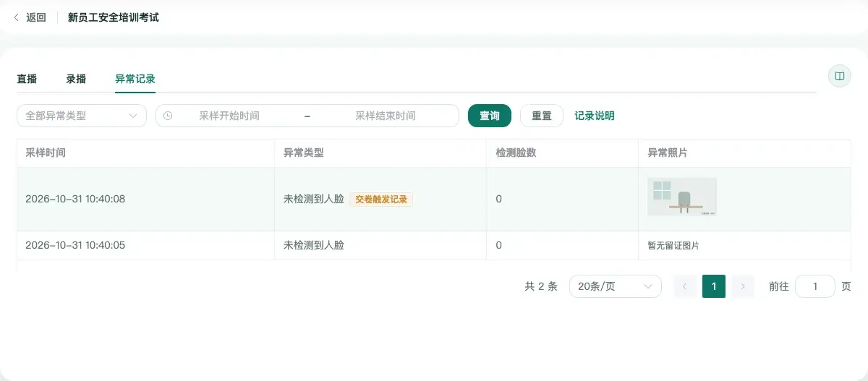Select the 异常记录 tab
This screenshot has height=381, width=868.
click(135, 79)
